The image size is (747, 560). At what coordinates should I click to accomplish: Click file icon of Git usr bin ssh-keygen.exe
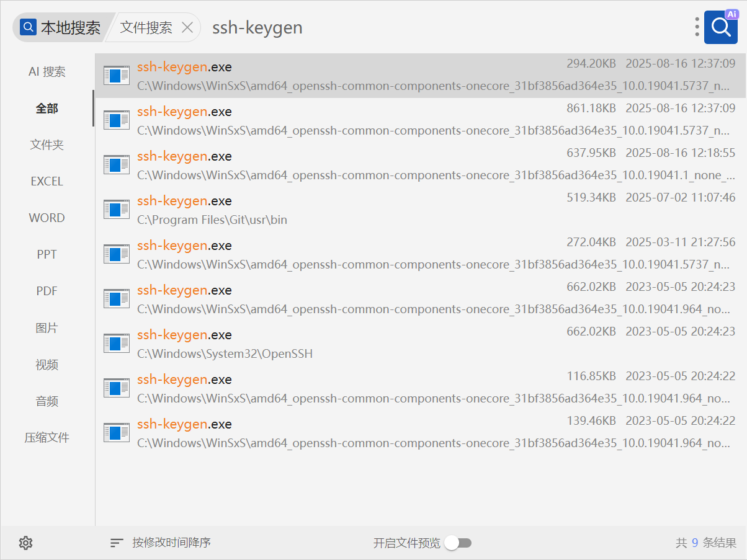[x=116, y=210]
